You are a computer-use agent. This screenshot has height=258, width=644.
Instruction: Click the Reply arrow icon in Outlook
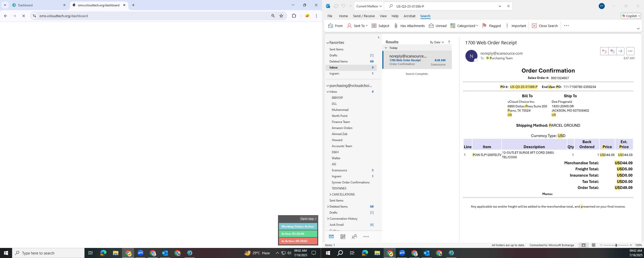pos(604,51)
